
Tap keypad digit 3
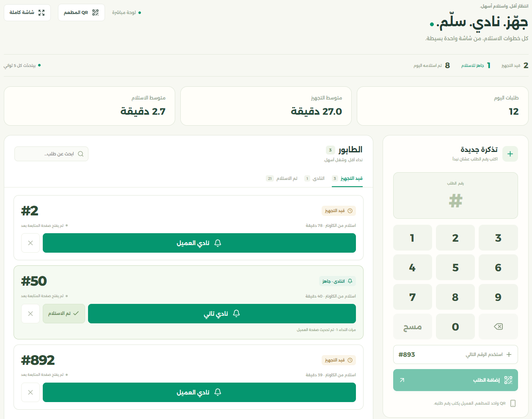[498, 238]
